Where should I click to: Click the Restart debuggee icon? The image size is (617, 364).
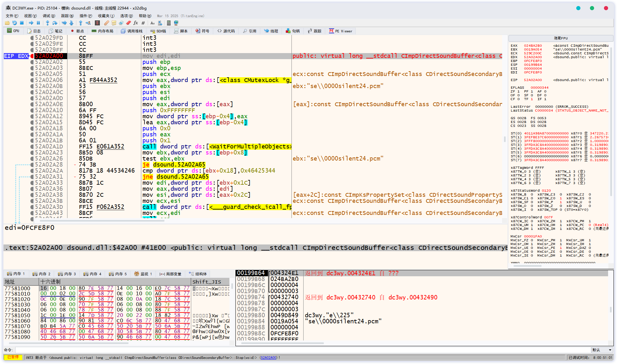point(15,23)
